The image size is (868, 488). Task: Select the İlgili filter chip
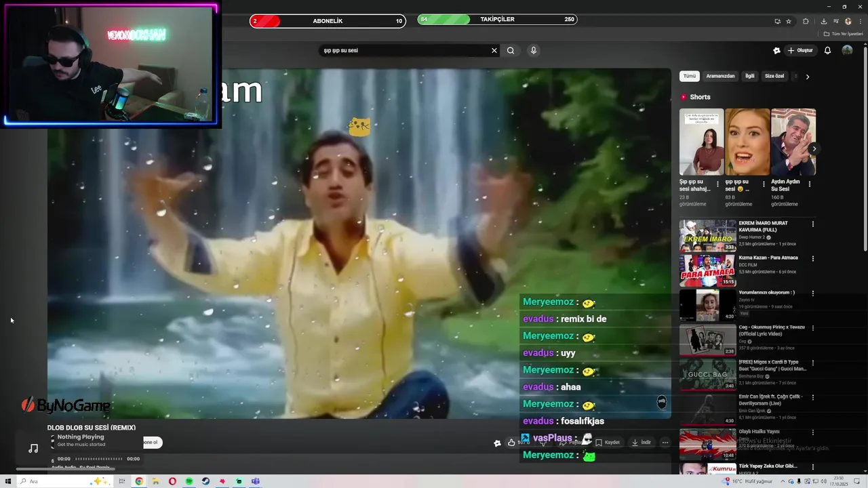pos(750,76)
